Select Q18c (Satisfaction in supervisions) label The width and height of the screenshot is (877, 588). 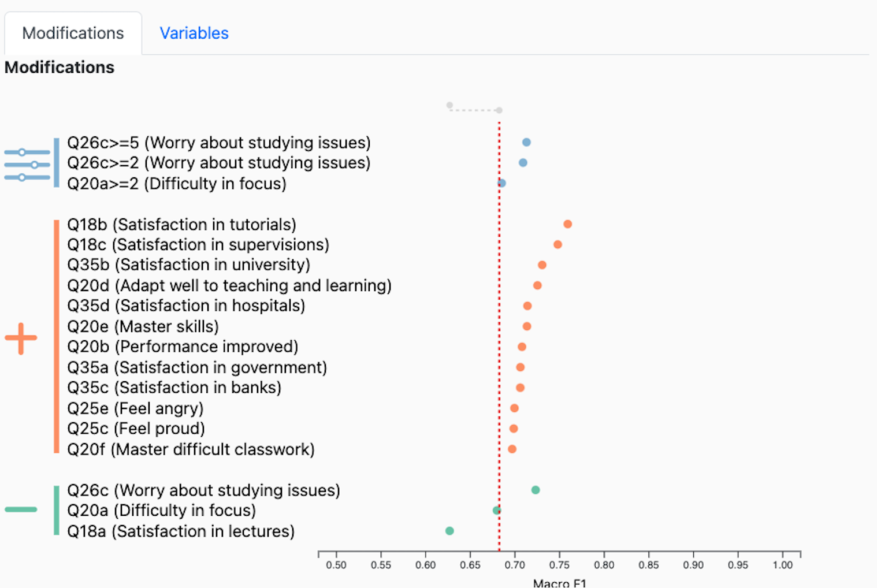coord(198,245)
